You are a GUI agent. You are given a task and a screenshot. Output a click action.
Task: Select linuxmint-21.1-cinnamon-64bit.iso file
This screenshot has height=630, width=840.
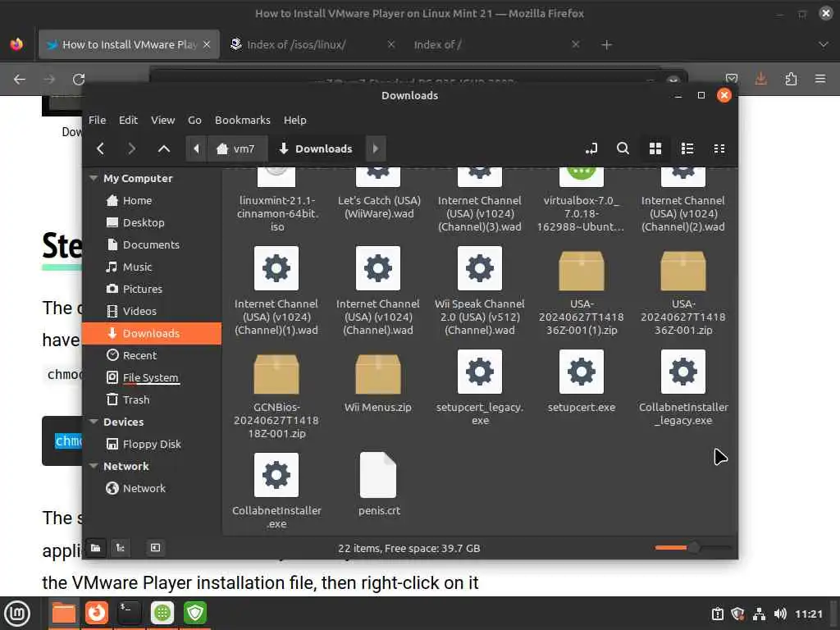276,200
